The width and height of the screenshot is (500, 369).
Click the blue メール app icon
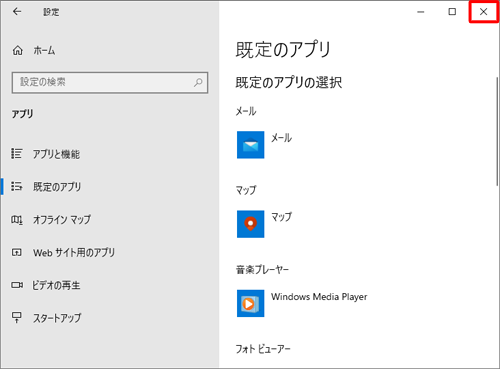(251, 145)
